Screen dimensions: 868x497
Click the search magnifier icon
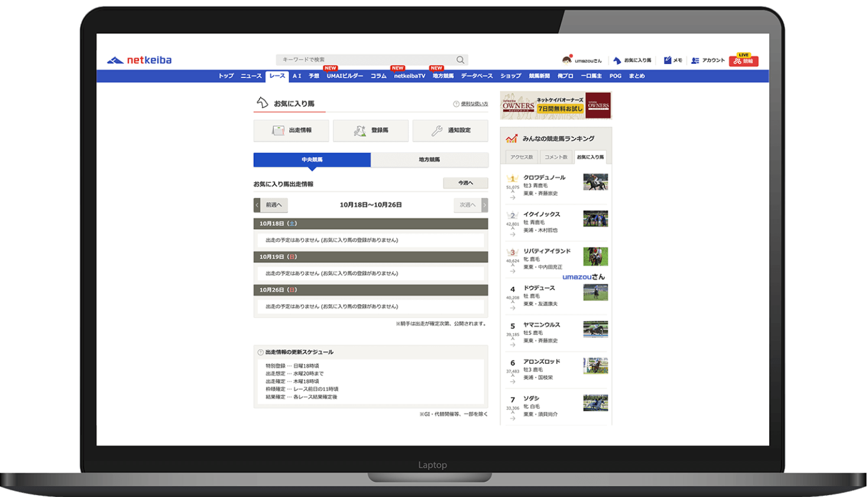[460, 60]
